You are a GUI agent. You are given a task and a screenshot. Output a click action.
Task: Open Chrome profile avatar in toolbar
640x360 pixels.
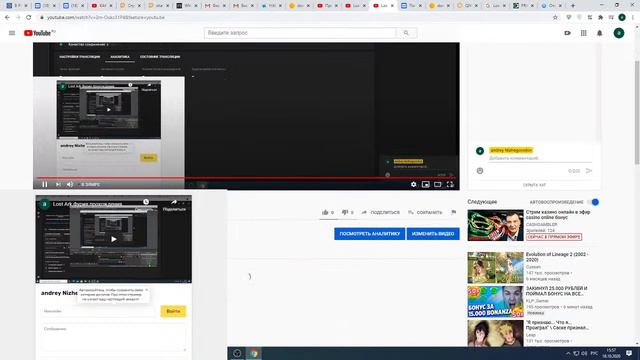[622, 18]
